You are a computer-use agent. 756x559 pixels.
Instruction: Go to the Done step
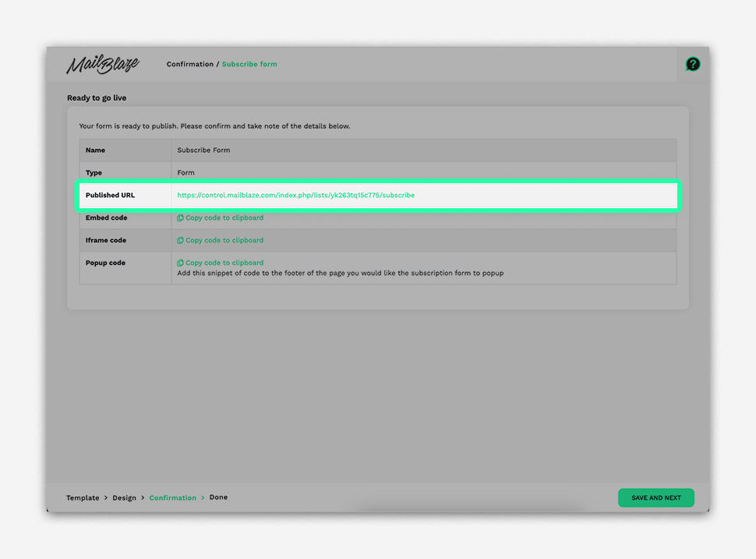point(218,497)
